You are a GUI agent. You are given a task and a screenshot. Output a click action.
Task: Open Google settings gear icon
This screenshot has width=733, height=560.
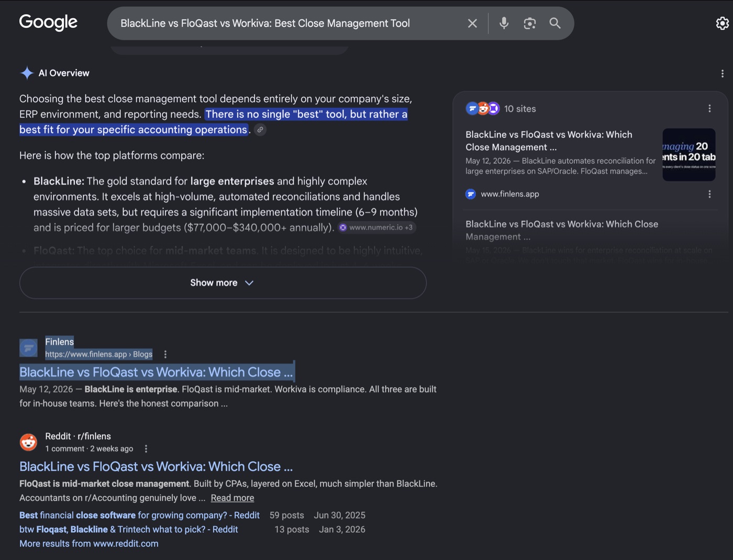723,23
